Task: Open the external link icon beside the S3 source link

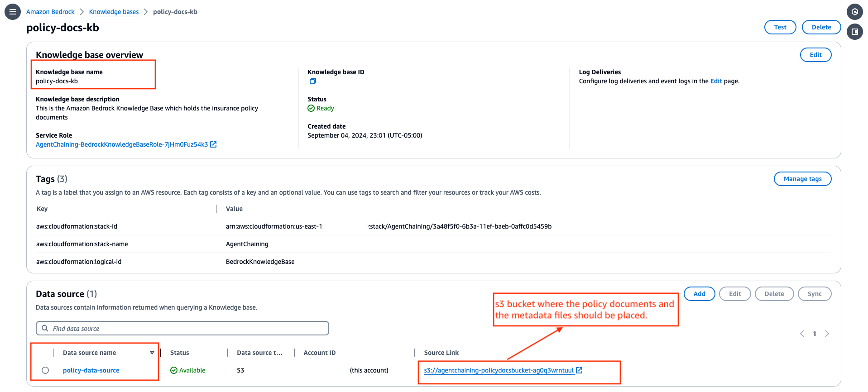Action: pyautogui.click(x=579, y=370)
